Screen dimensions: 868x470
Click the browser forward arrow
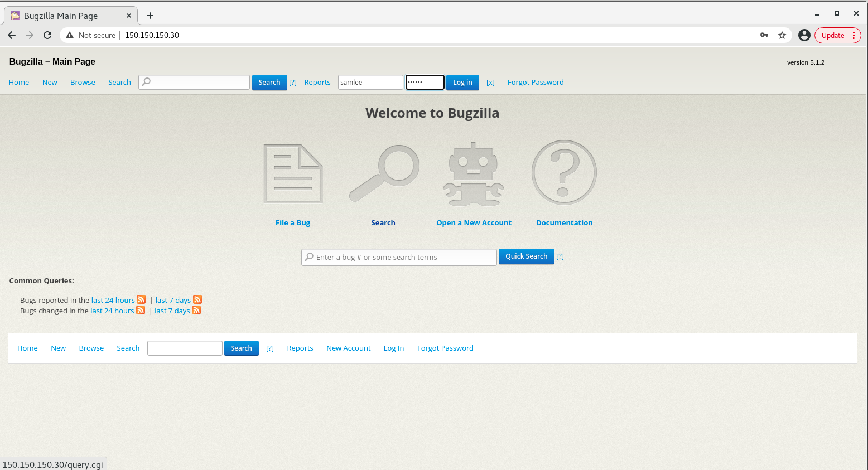pyautogui.click(x=30, y=35)
